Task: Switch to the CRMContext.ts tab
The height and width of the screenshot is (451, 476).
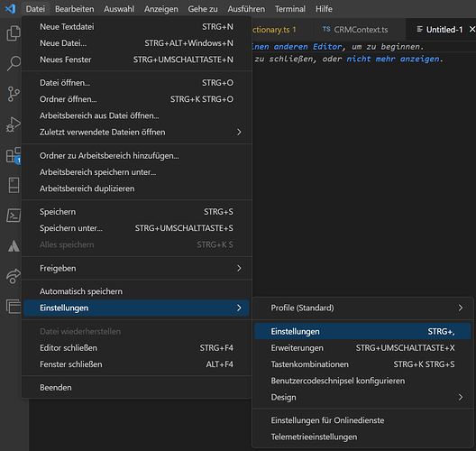Action: click(x=355, y=30)
